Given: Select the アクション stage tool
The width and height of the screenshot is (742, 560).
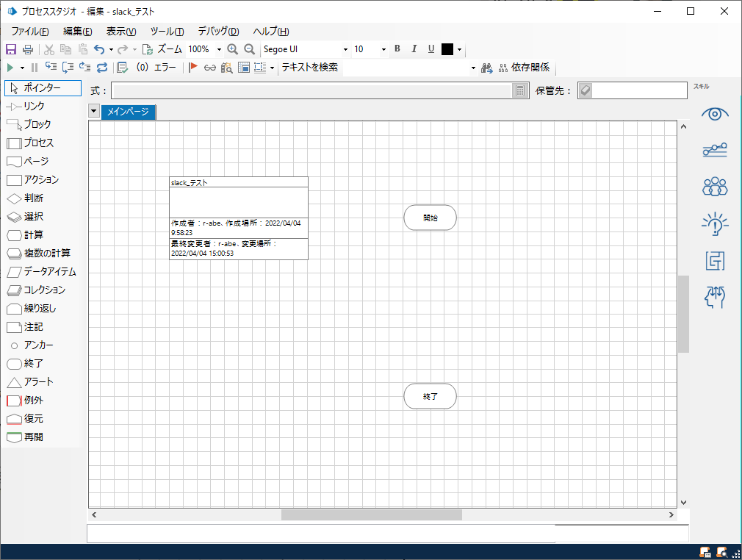Looking at the screenshot, I should point(43,180).
